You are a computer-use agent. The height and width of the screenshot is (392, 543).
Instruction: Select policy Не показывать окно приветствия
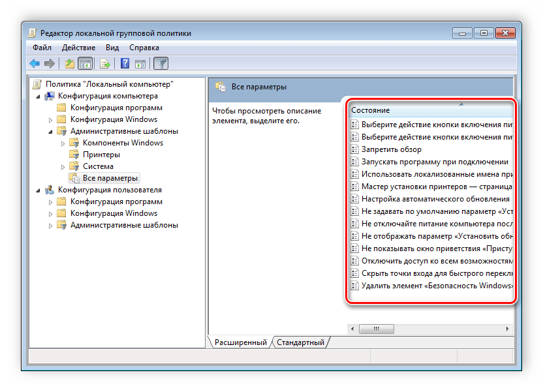coord(437,249)
